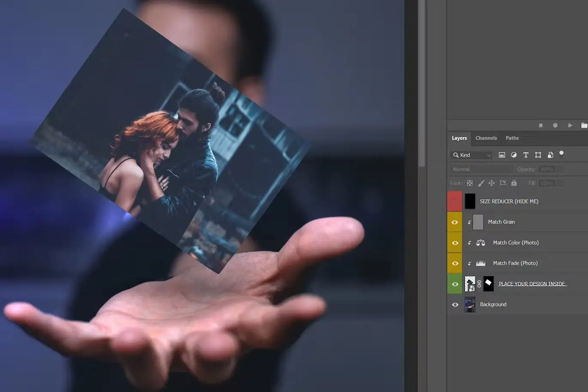Open the blending mode dropdown
This screenshot has height=392, width=588.
(x=481, y=169)
